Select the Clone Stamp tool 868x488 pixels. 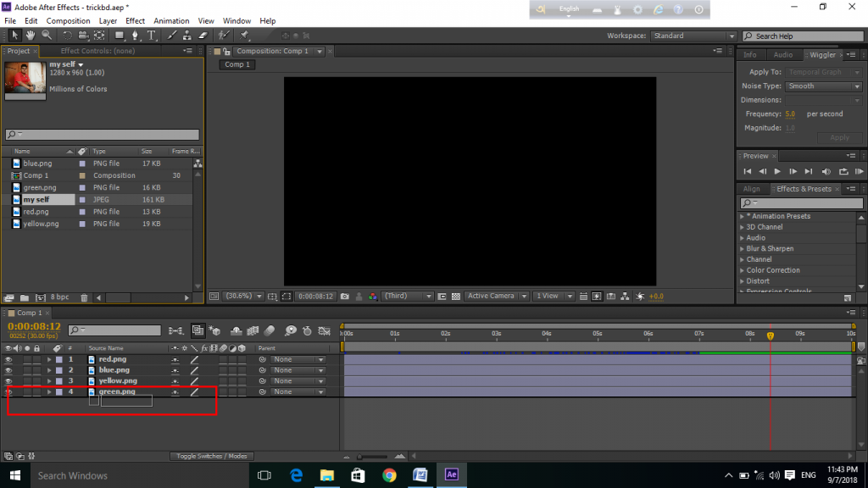coord(187,36)
